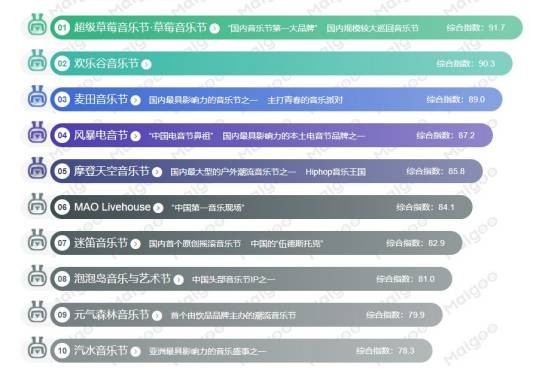
Task: Click the mascot icon beside 迷笛音乐节
Action: (37, 240)
